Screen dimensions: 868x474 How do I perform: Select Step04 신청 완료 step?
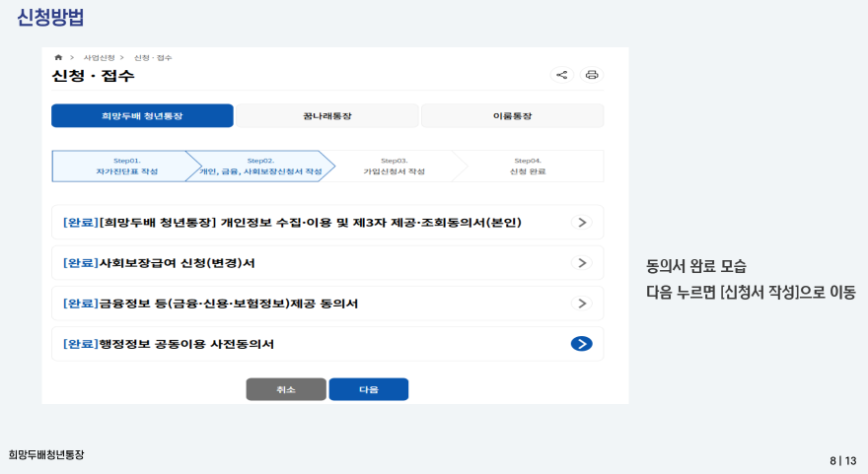click(528, 166)
